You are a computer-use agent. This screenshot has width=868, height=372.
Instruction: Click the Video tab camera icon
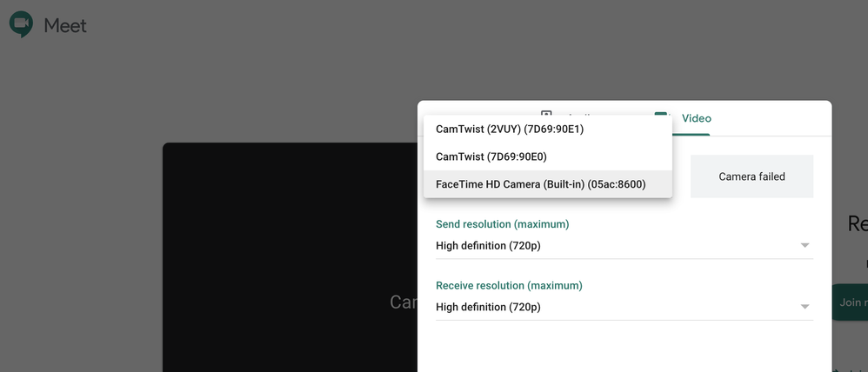662,114
